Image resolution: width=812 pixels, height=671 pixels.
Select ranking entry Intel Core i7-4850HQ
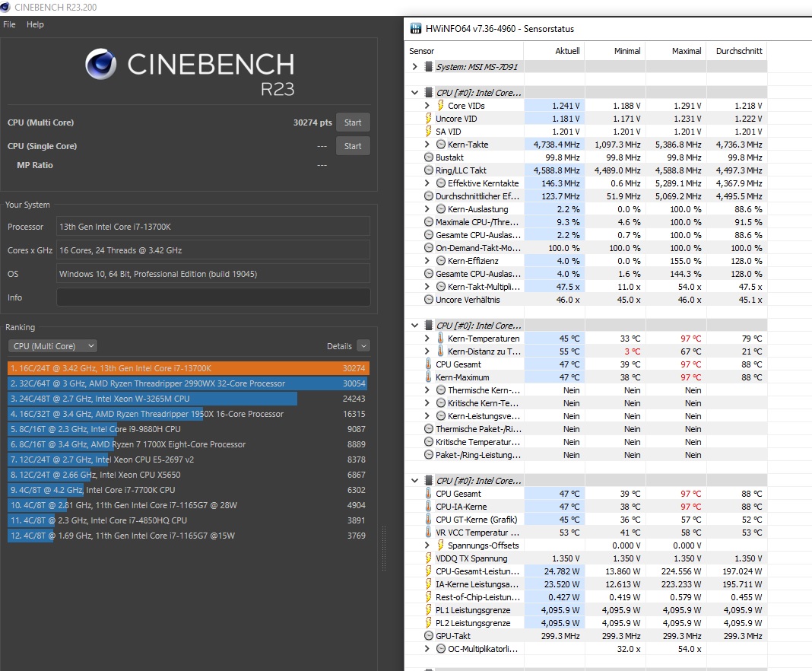tap(189, 520)
